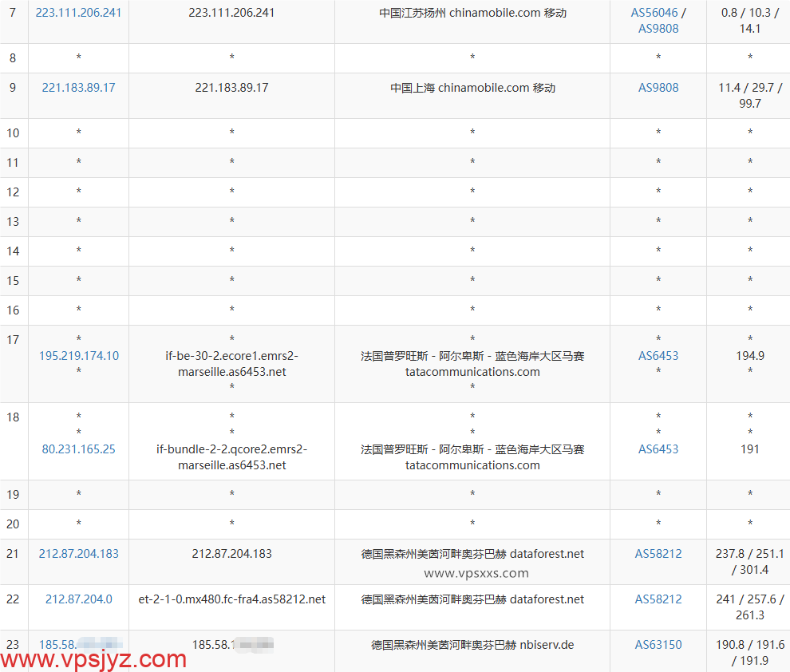Open AS56046 link in hop 7
Screen dimensions: 790x672
654,13
